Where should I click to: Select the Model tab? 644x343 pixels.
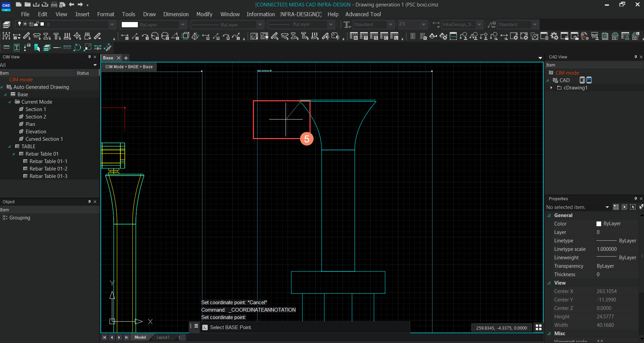(140, 337)
